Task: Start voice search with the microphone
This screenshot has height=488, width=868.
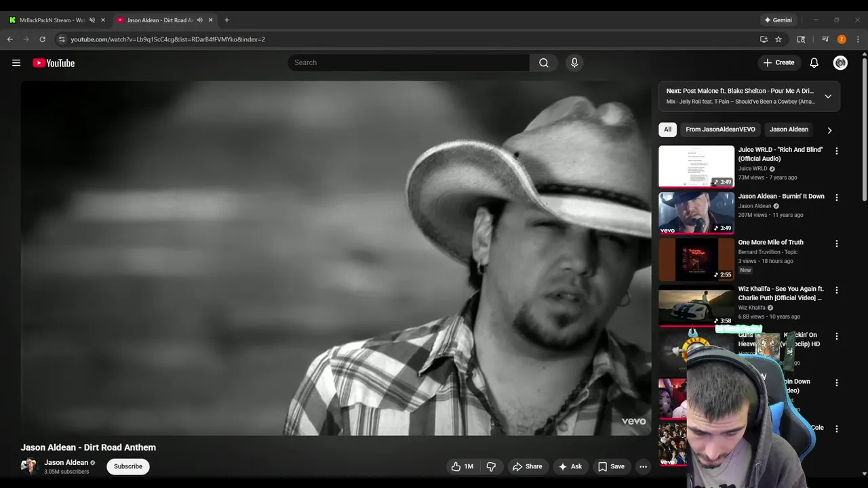Action: pos(574,63)
